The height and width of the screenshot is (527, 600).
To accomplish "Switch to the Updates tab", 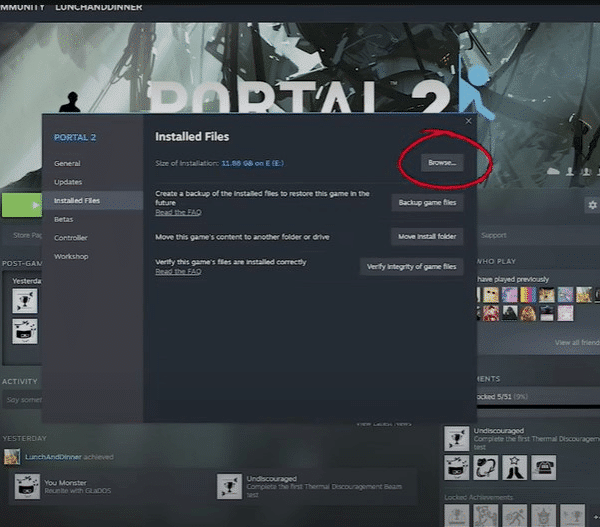I will 68,182.
